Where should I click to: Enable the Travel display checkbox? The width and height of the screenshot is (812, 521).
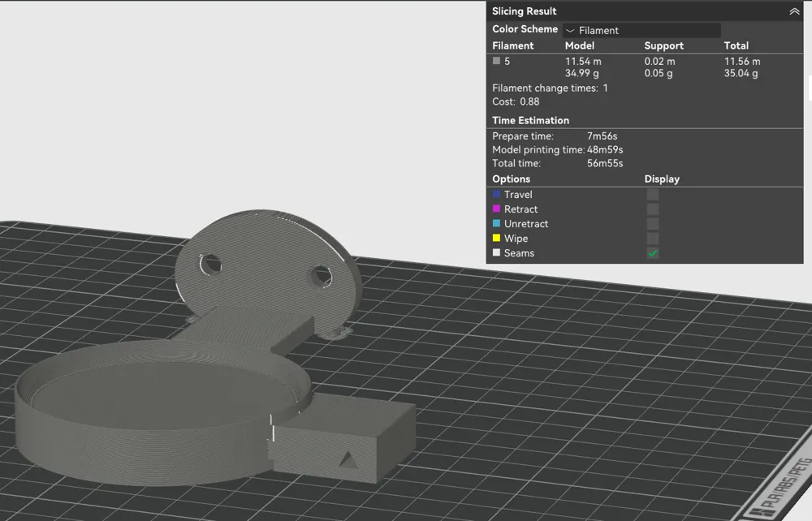click(653, 195)
